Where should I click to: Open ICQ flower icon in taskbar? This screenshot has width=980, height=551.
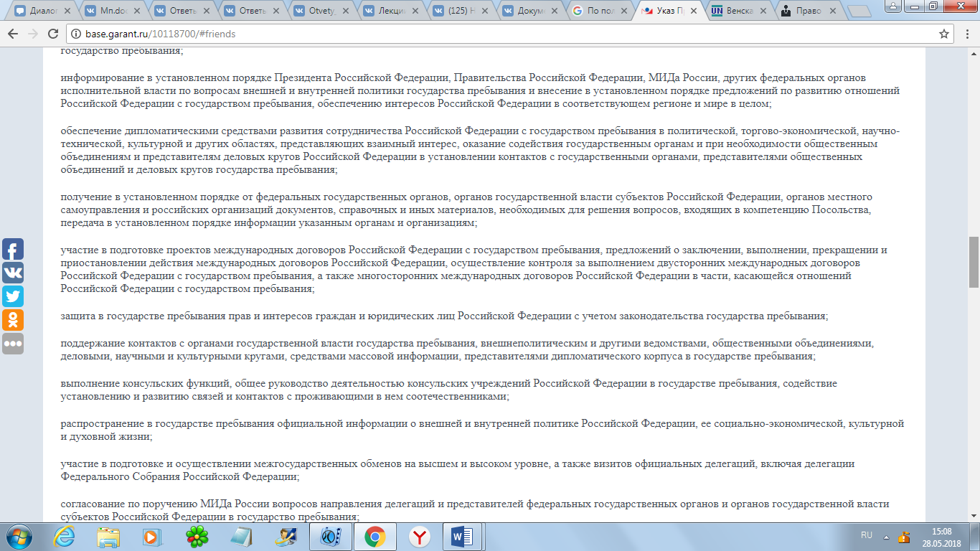[197, 537]
